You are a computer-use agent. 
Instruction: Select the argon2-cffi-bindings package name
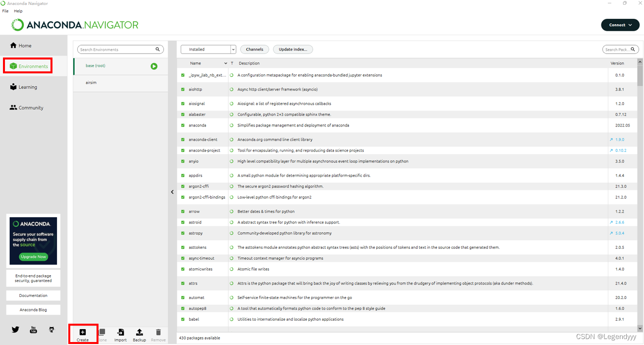click(207, 197)
